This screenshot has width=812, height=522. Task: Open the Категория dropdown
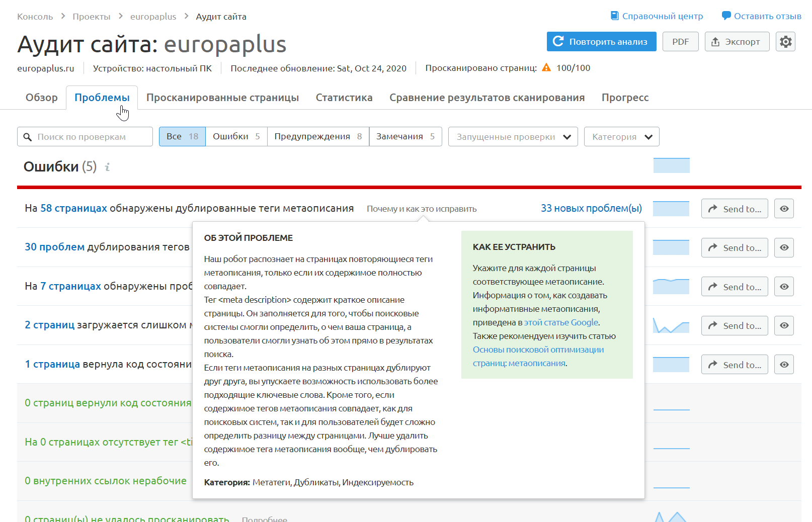click(x=622, y=137)
